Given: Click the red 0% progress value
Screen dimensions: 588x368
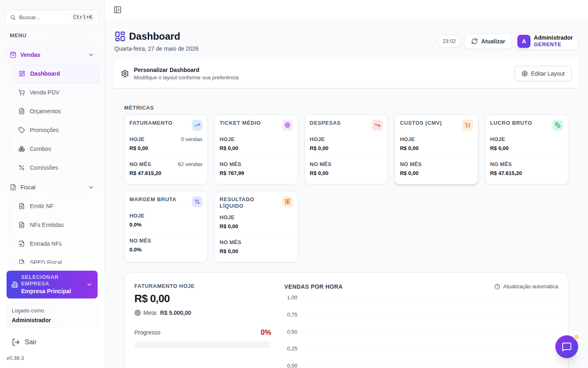Looking at the screenshot, I should (x=266, y=332).
